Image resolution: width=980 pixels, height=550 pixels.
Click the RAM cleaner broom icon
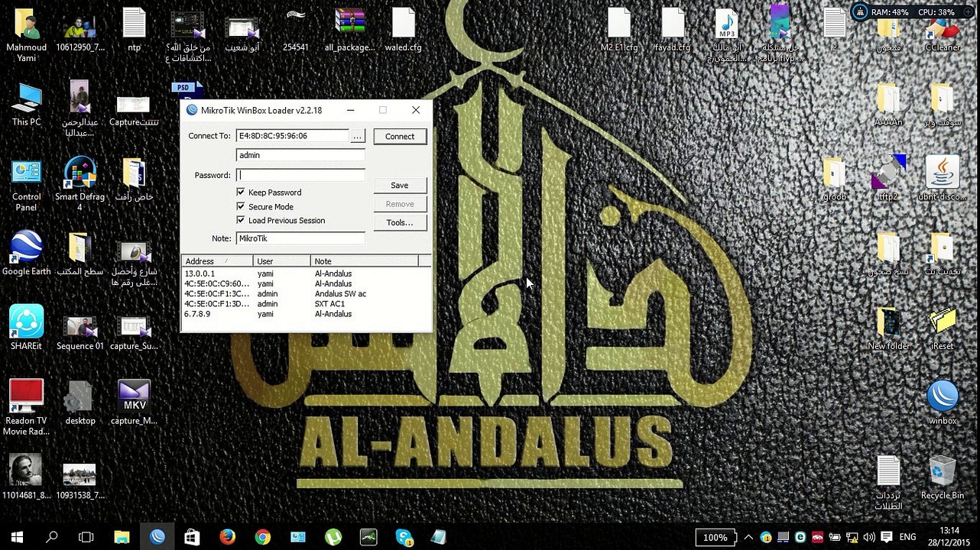[x=862, y=12]
